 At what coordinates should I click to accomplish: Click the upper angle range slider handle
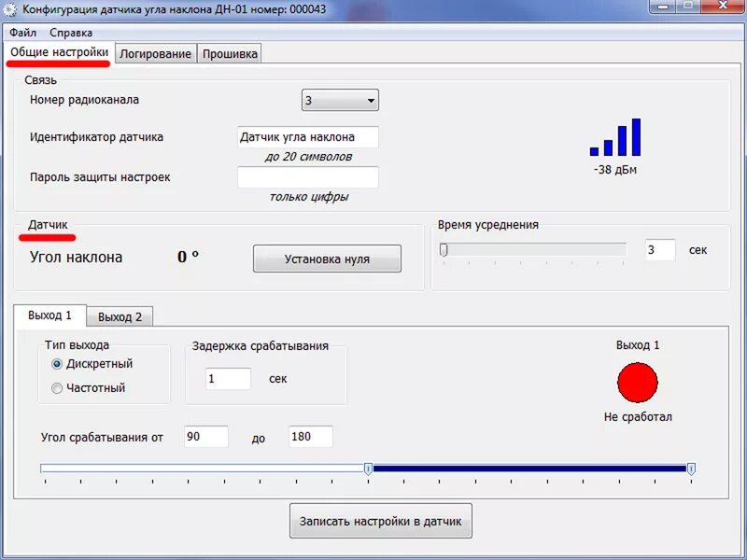click(691, 469)
